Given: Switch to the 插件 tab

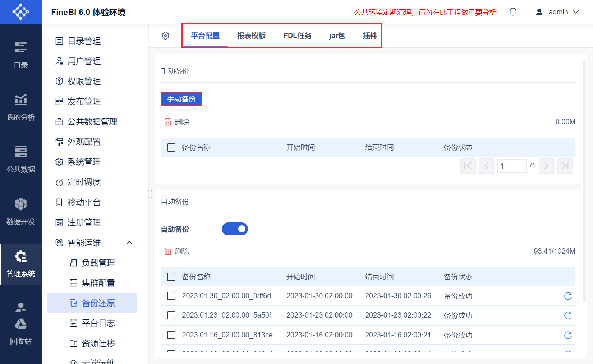Looking at the screenshot, I should click(370, 36).
